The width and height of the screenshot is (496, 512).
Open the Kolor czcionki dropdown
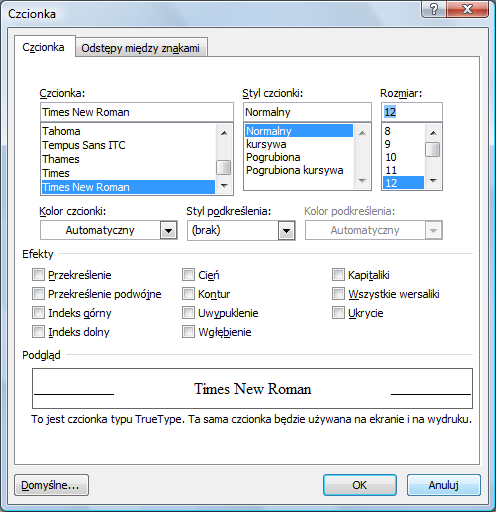tap(168, 230)
